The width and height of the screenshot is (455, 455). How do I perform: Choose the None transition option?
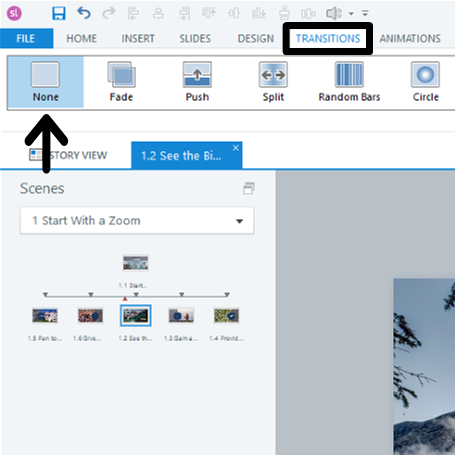pyautogui.click(x=46, y=82)
